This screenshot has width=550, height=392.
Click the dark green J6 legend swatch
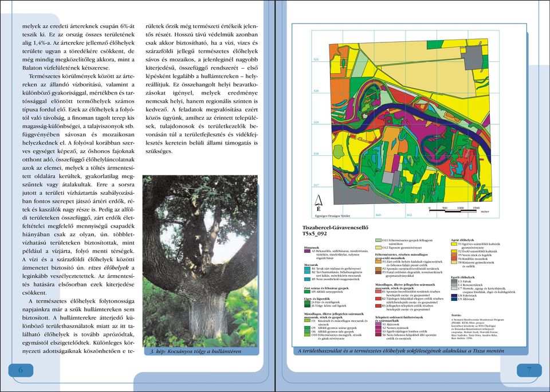pos(307,305)
